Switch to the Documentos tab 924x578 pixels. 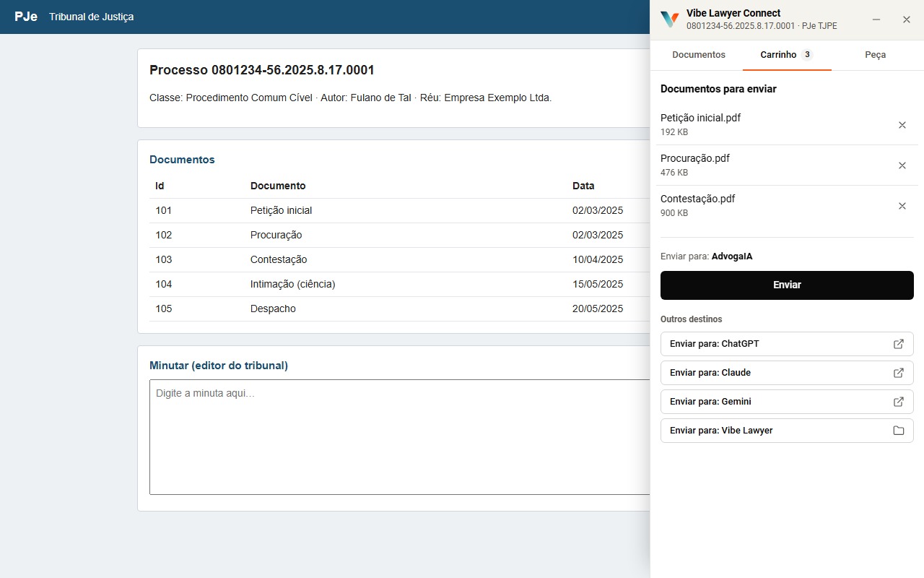[x=699, y=55]
